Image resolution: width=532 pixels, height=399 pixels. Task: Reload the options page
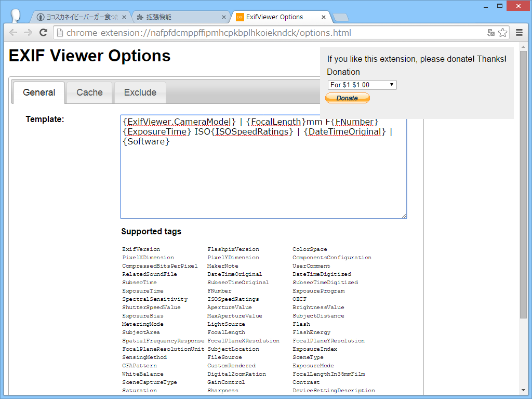point(43,33)
